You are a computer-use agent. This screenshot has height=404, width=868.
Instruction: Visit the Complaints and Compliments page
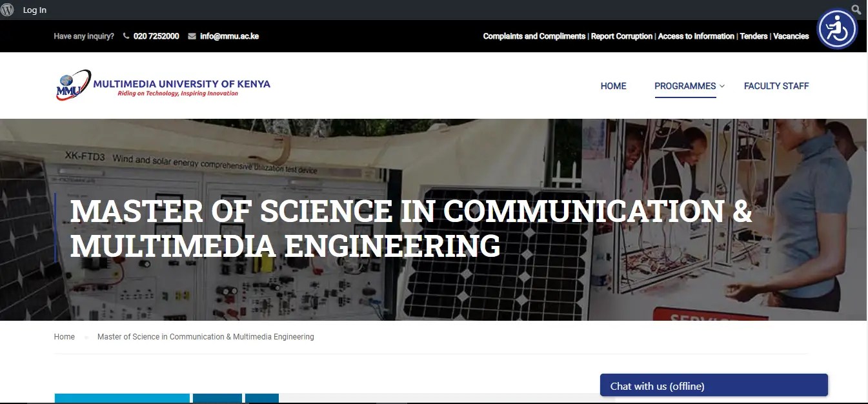coord(534,36)
